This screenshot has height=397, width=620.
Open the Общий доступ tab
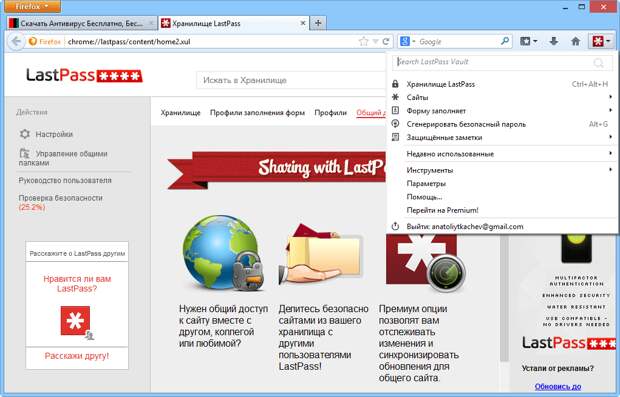[x=371, y=113]
